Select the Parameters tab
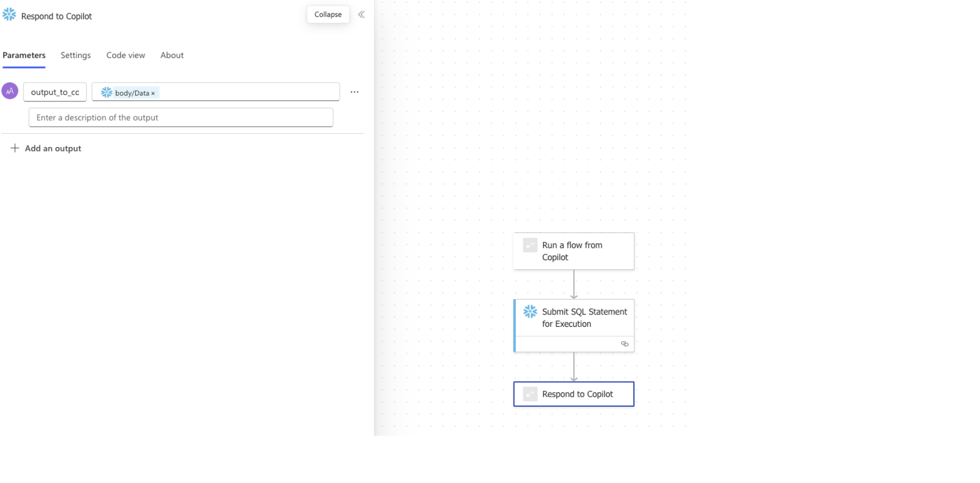980x483 pixels. click(x=24, y=55)
